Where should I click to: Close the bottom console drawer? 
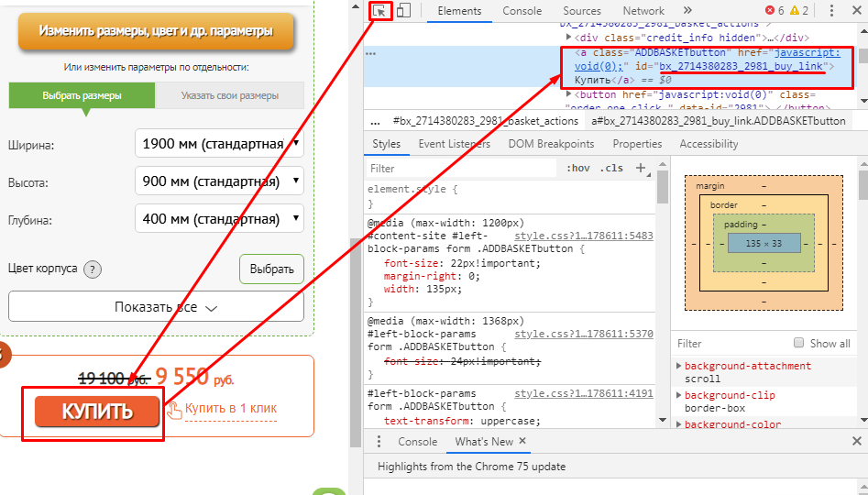[x=857, y=441]
